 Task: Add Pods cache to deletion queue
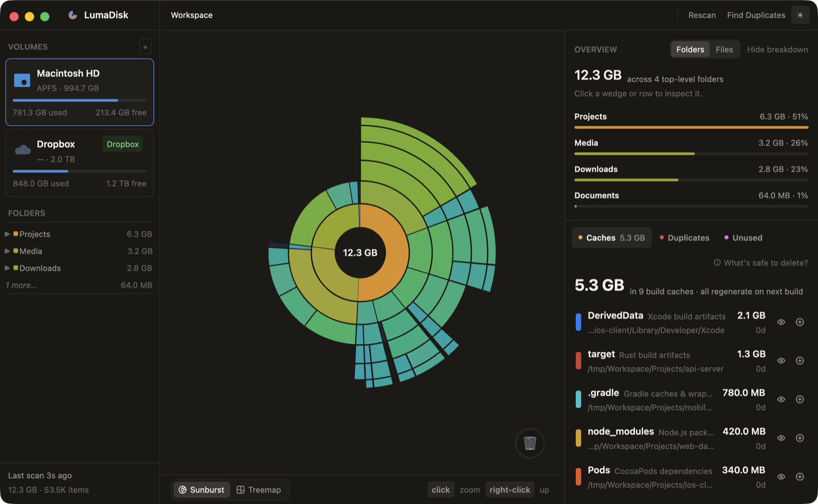(x=800, y=476)
